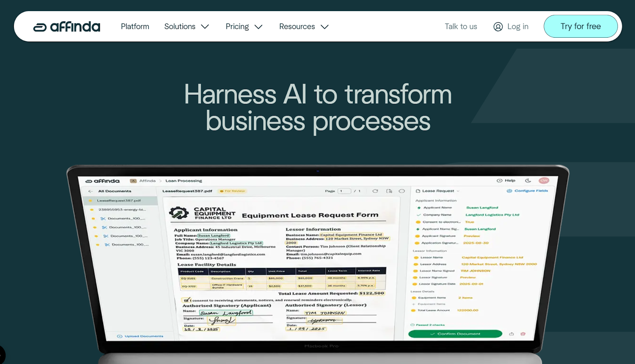Click the page number field in mockup toolbar

pyautogui.click(x=344, y=191)
